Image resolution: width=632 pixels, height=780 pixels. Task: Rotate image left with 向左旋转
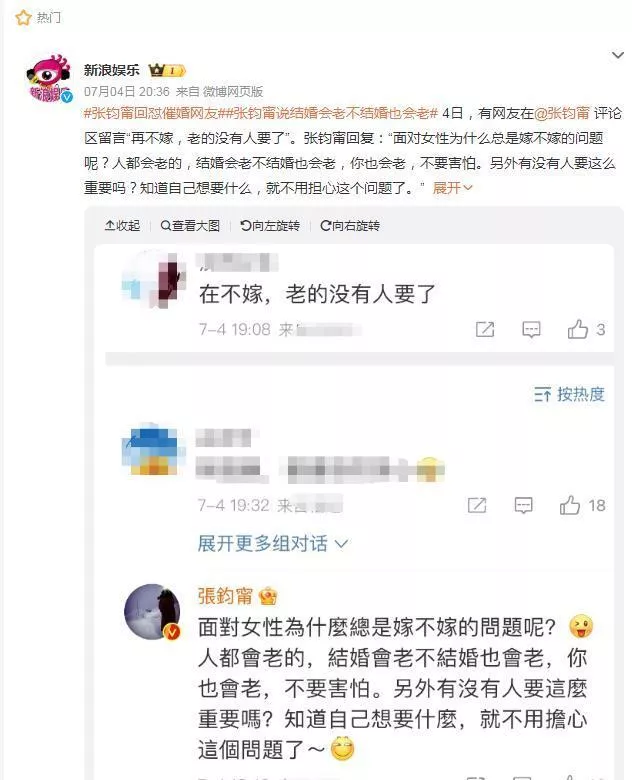[270, 226]
